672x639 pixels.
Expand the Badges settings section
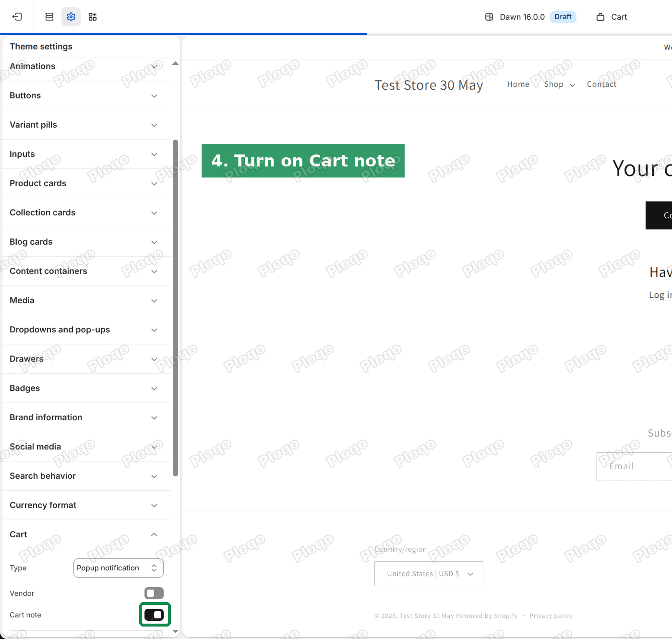point(86,388)
